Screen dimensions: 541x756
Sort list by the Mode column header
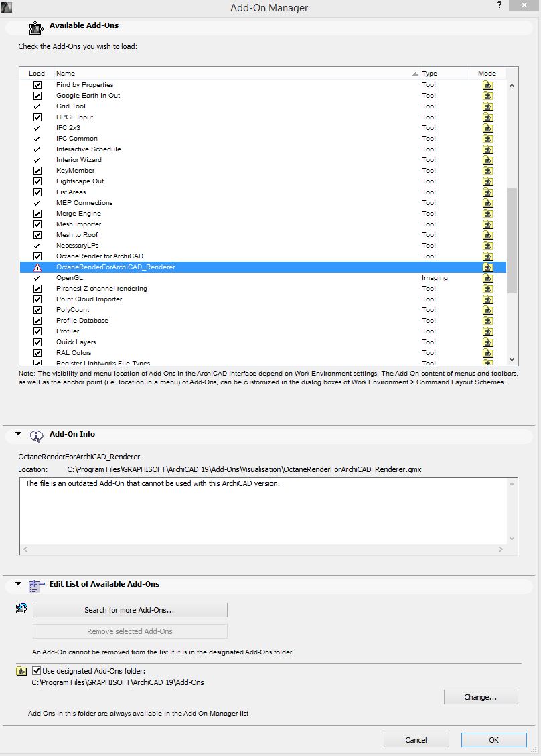487,73
